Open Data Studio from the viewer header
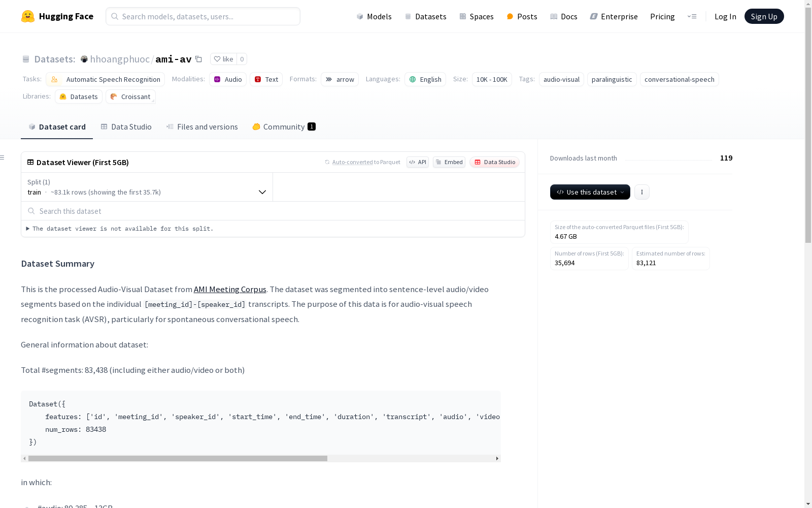This screenshot has height=508, width=812. (495, 162)
